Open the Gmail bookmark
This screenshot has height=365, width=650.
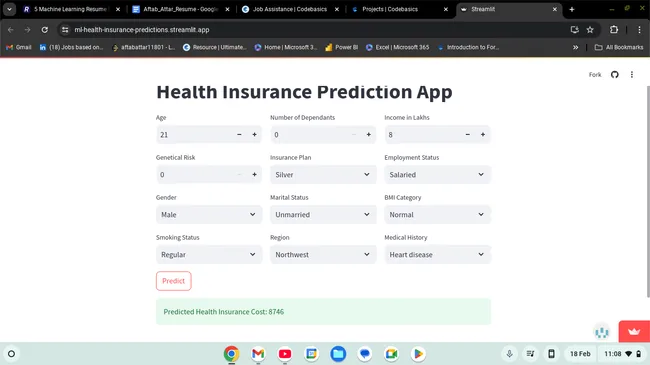(x=19, y=47)
